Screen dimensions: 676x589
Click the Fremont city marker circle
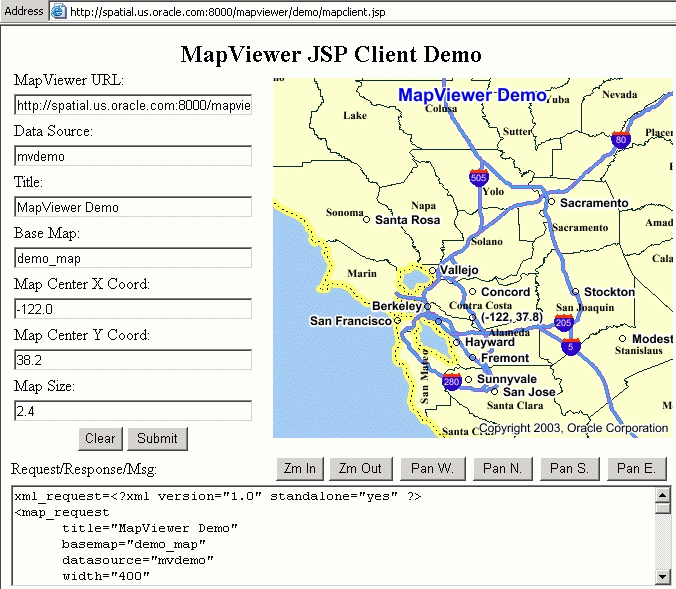[473, 357]
